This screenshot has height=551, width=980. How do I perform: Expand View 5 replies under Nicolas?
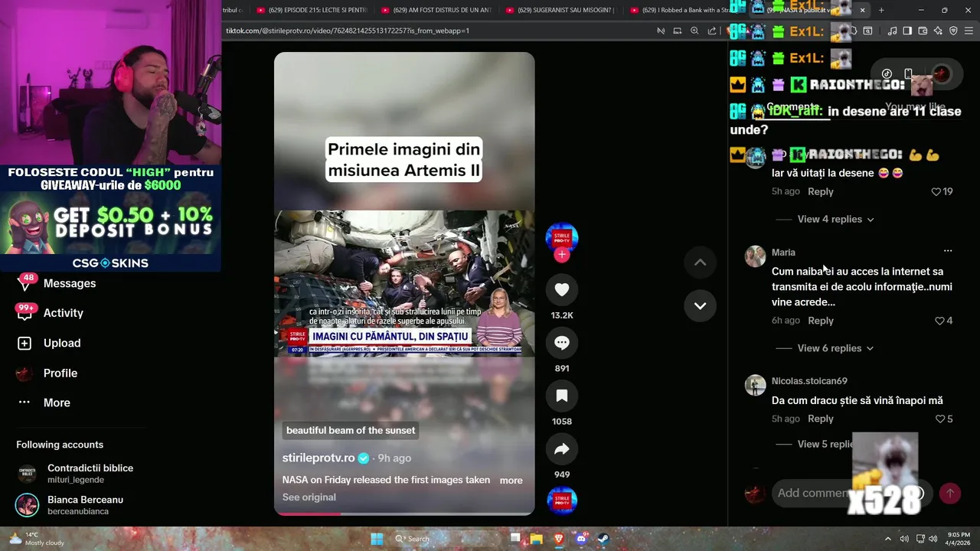(825, 444)
